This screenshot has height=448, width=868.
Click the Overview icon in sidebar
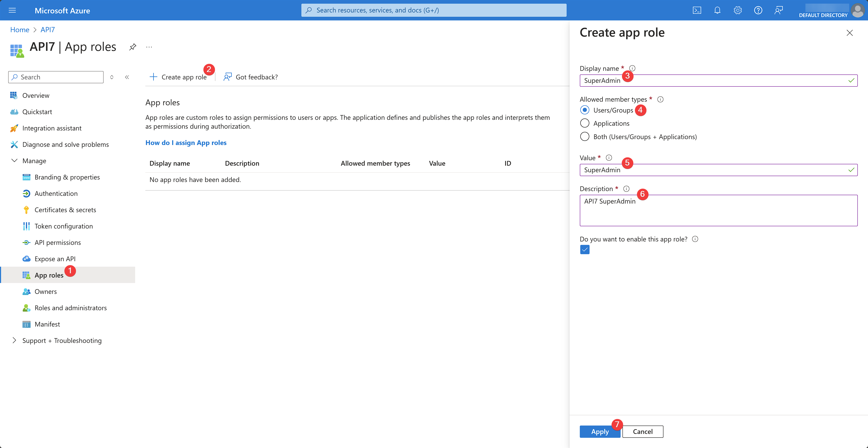click(14, 96)
